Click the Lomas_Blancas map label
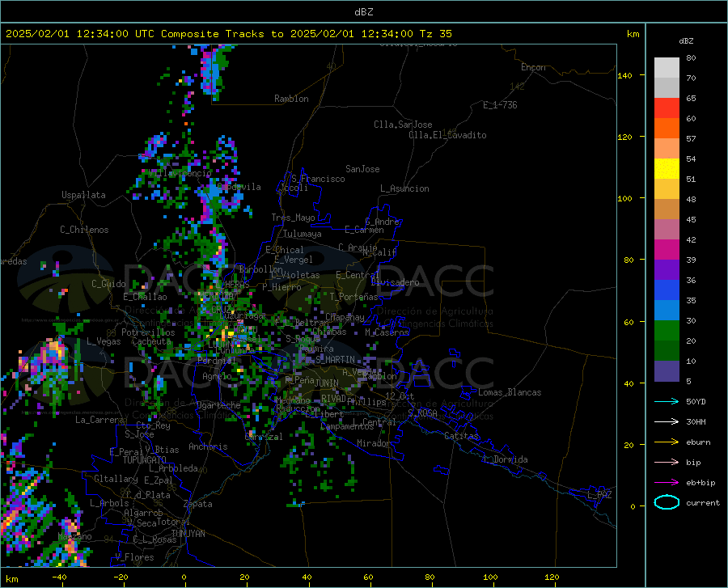Screen dimensions: 728x588 (x=510, y=392)
